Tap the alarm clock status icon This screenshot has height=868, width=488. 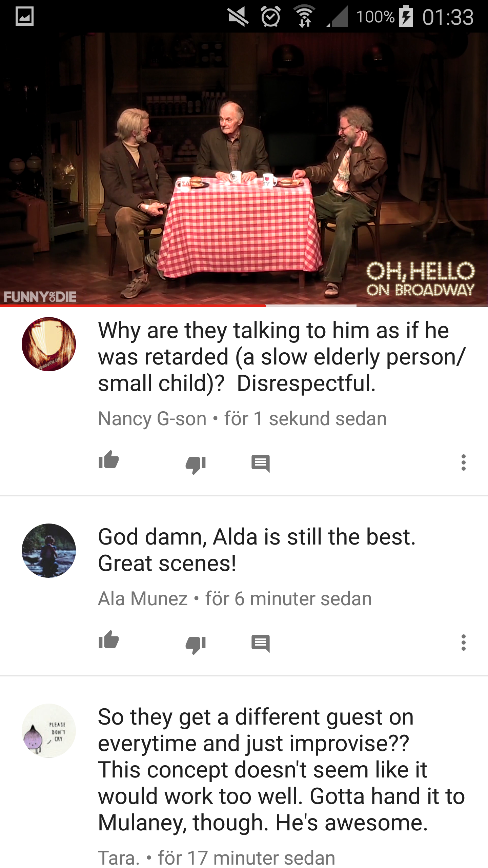tap(270, 16)
